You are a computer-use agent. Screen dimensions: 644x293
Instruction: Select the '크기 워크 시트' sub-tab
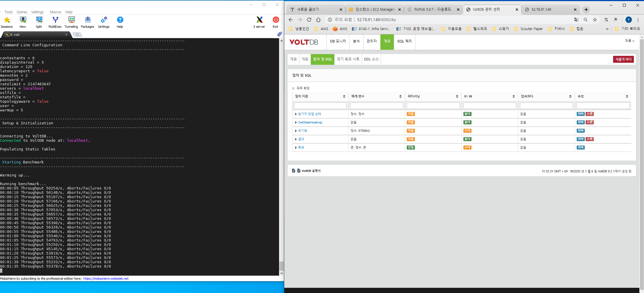click(x=348, y=59)
